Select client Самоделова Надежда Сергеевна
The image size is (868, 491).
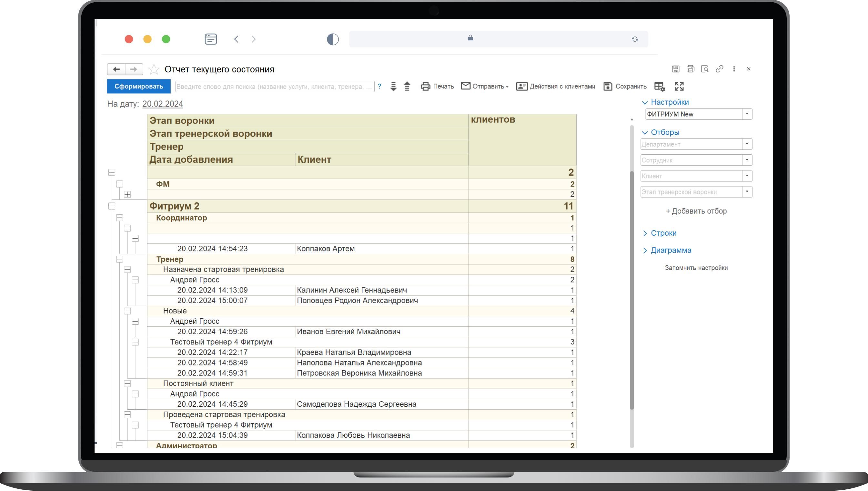pyautogui.click(x=356, y=404)
